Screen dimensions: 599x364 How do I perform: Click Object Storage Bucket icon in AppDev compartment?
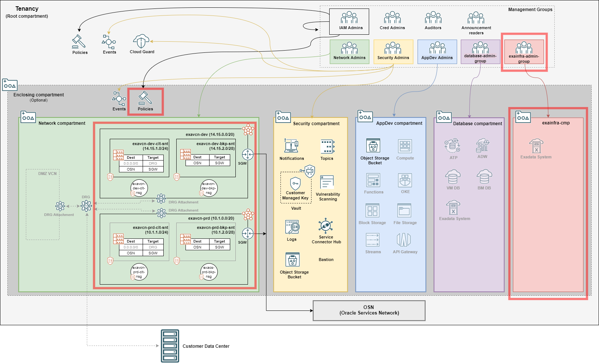(x=373, y=146)
